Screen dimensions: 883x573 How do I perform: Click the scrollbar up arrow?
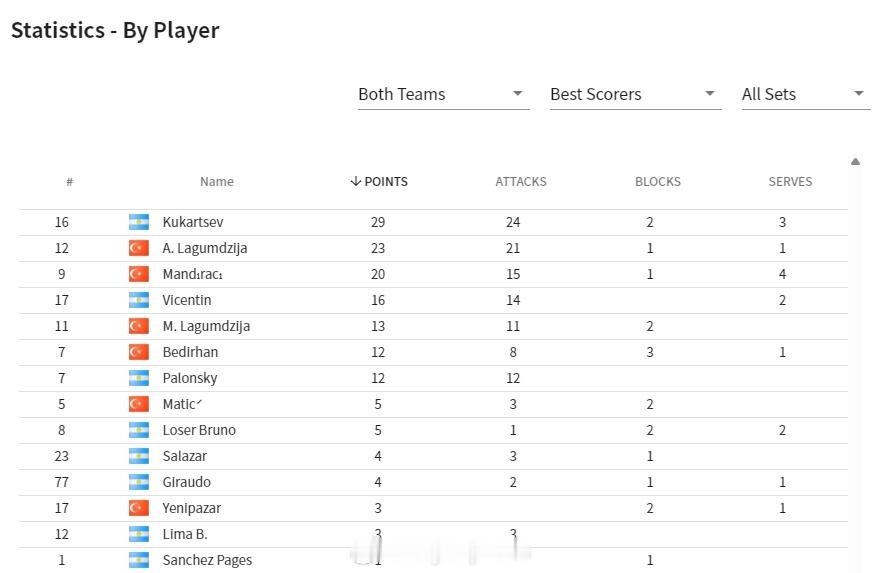(855, 162)
